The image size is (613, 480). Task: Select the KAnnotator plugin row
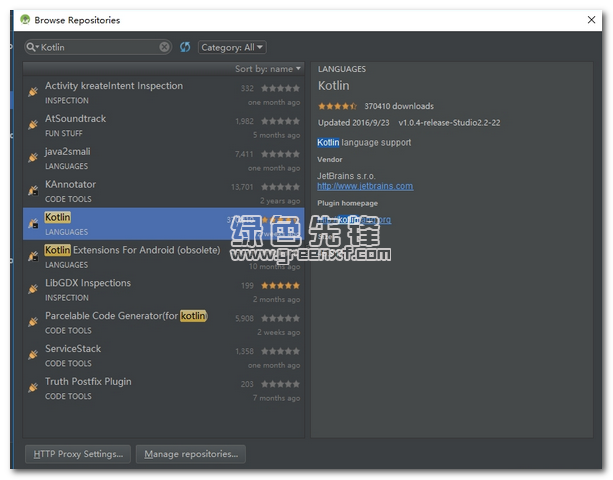(163, 191)
